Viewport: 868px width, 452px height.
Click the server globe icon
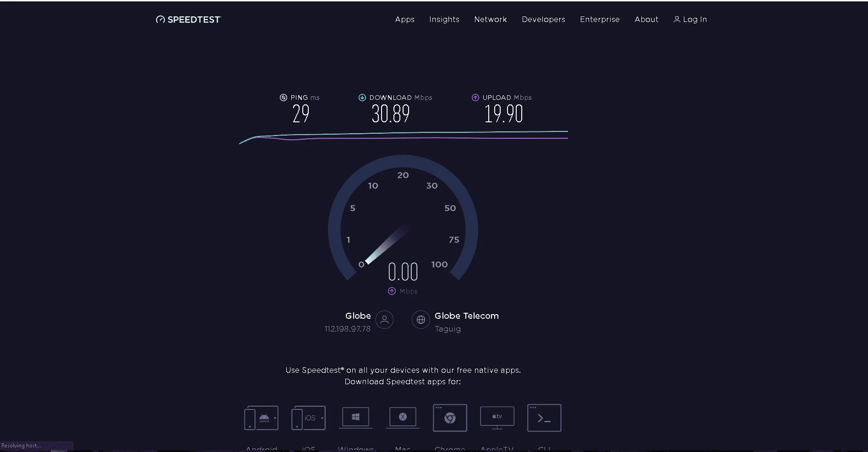(x=421, y=320)
